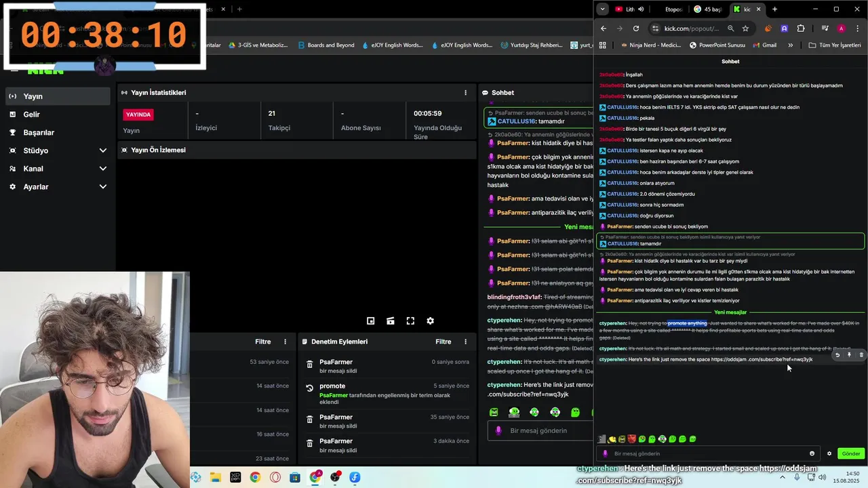Screen dimensions: 868x488
Task: Open chat settings gear in popout chat
Action: point(829,453)
